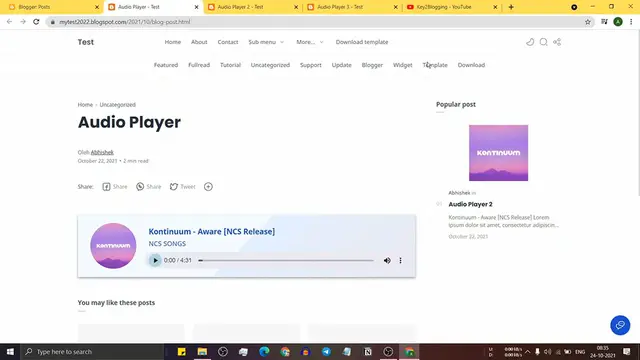Play the Kontinuum audio track
This screenshot has height=360, width=640.
(x=155, y=260)
